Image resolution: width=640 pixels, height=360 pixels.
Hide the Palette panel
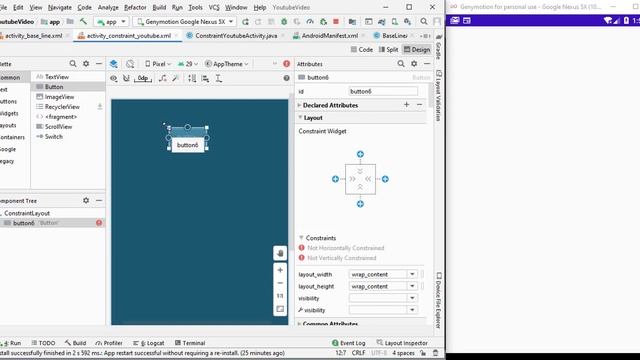(99, 64)
